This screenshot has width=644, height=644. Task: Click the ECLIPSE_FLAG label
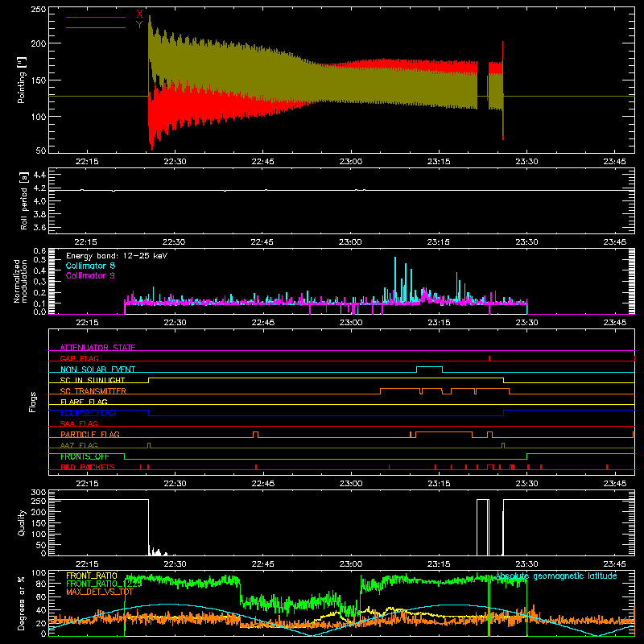(88, 413)
